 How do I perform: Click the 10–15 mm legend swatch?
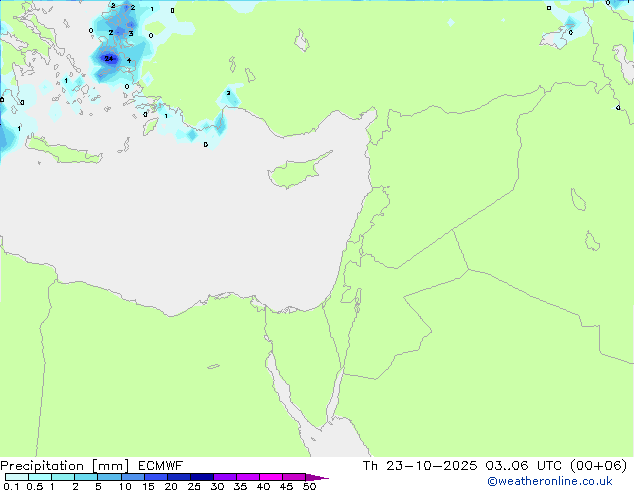(133, 477)
